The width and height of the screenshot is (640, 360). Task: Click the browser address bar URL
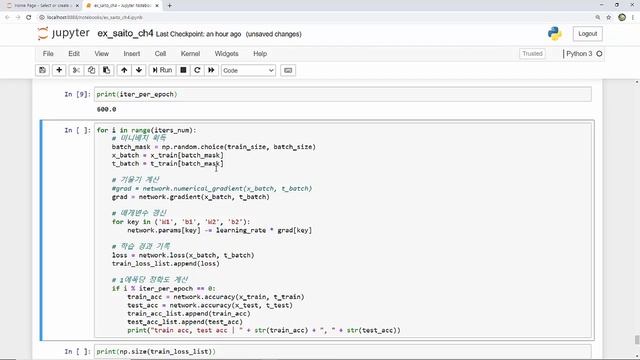pyautogui.click(x=94, y=18)
